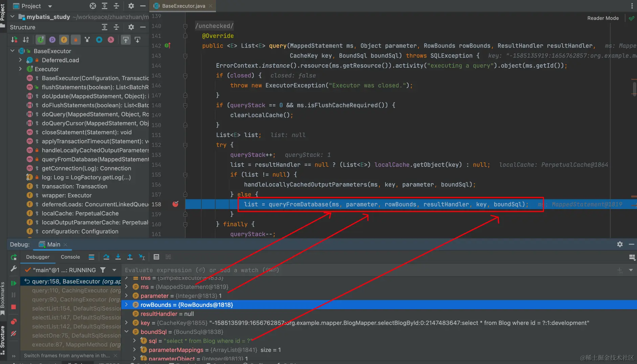Click Rerun Main debug icon
Viewport: 637px width, 364px height.
[x=14, y=257]
